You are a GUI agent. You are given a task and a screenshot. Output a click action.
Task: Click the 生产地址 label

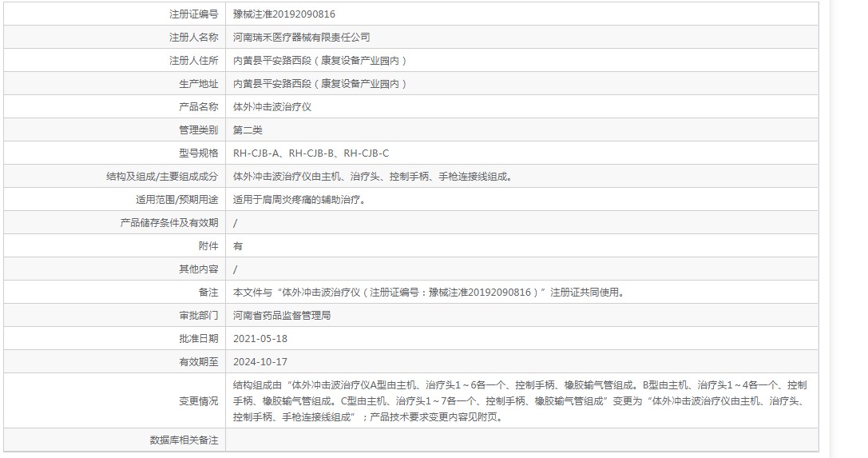coord(199,84)
